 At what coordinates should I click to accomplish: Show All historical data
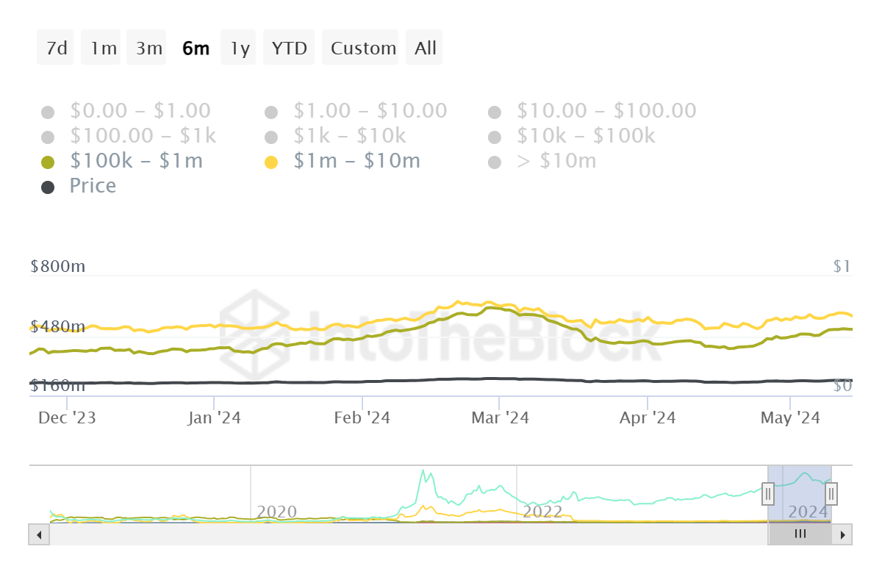pyautogui.click(x=425, y=49)
